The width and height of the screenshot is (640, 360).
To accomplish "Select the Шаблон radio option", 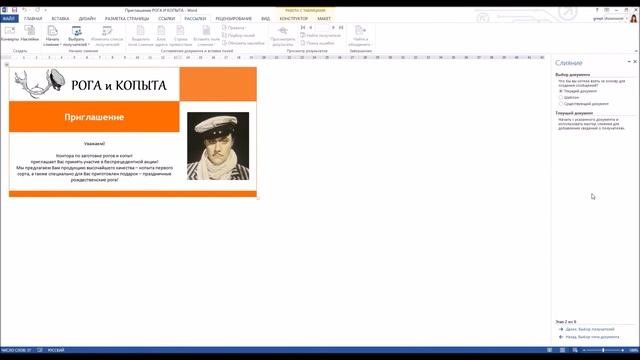I will pyautogui.click(x=561, y=98).
